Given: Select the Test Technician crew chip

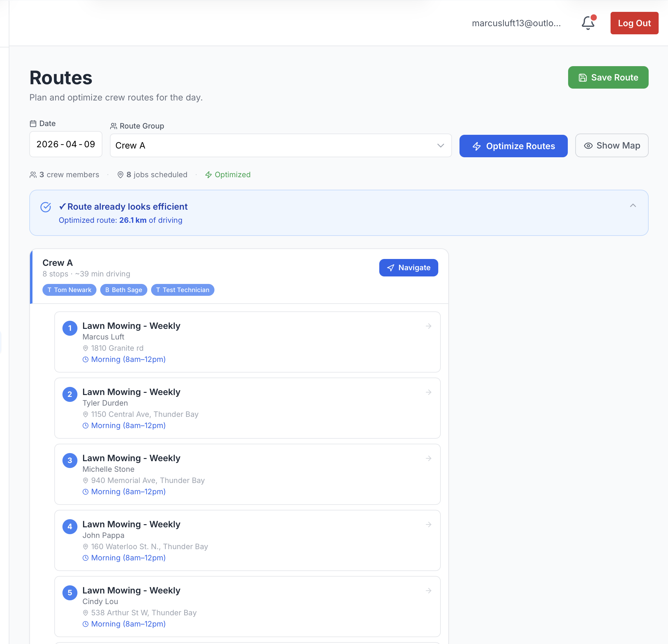Looking at the screenshot, I should 182,290.
